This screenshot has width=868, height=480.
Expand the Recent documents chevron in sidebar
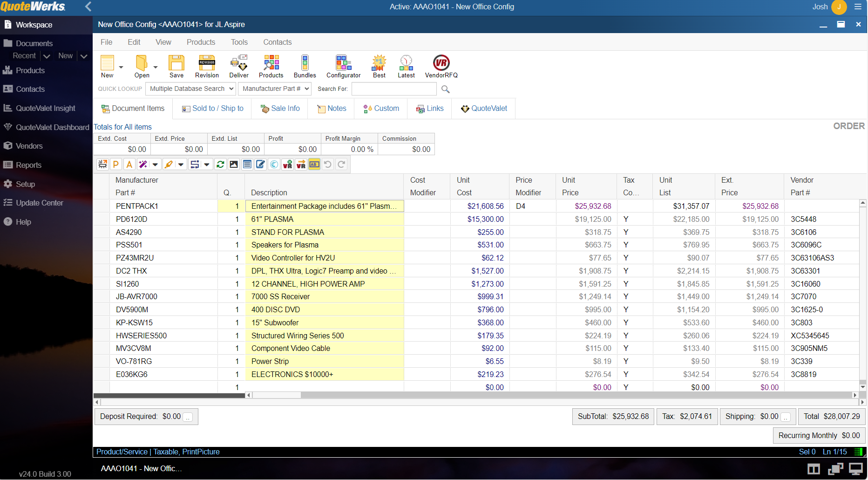[47, 56]
